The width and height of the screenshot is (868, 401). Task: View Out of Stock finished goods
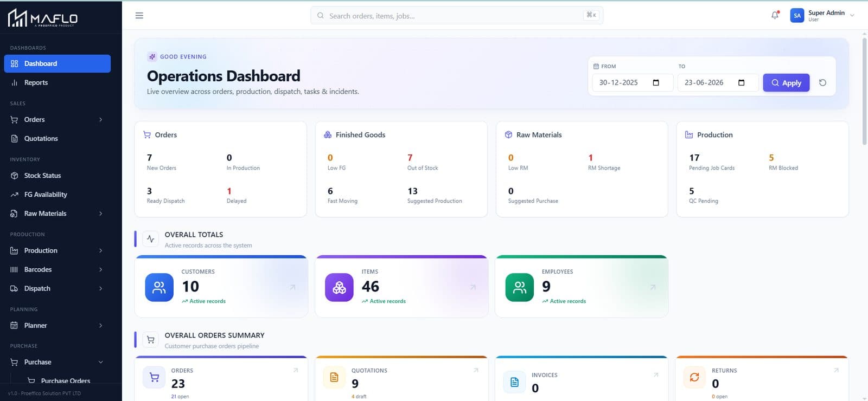[x=423, y=162]
